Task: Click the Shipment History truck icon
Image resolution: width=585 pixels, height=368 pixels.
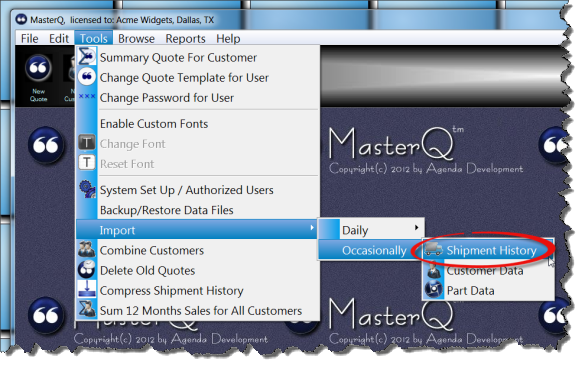Action: pyautogui.click(x=434, y=249)
